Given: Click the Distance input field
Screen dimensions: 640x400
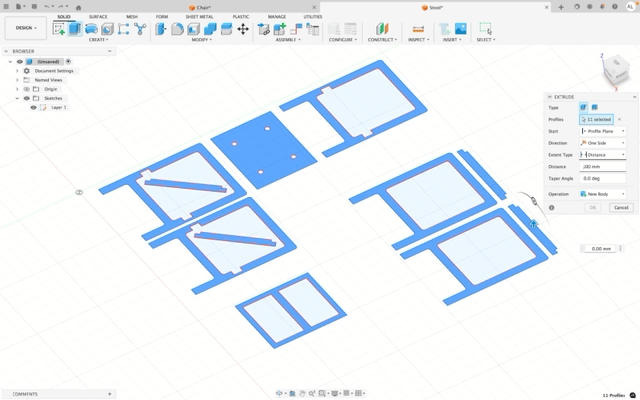Looking at the screenshot, I should pyautogui.click(x=603, y=167).
